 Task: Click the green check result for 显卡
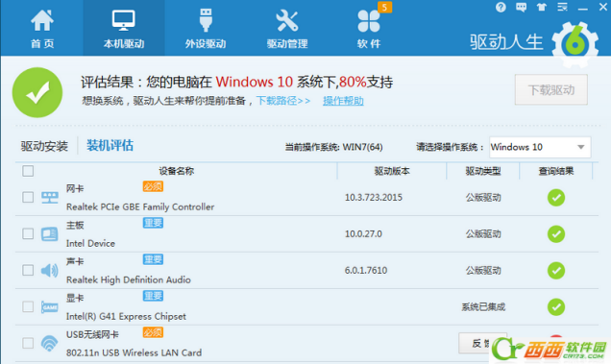pyautogui.click(x=556, y=307)
